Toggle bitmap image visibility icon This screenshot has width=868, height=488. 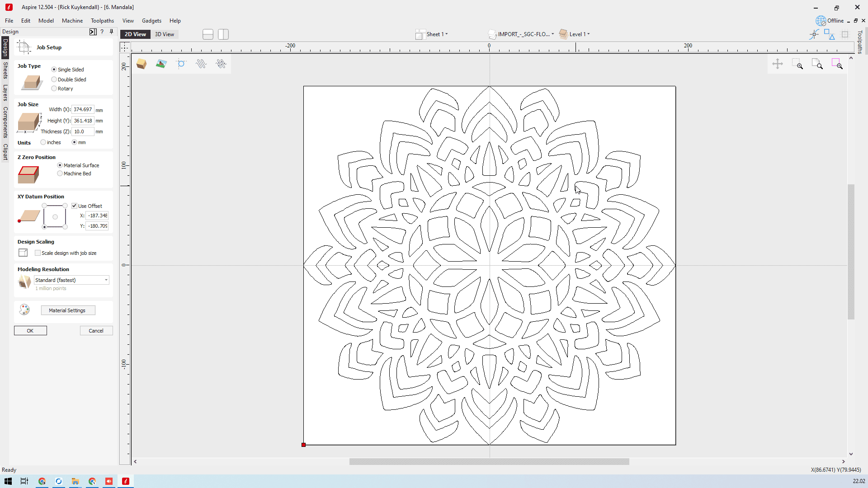click(161, 64)
